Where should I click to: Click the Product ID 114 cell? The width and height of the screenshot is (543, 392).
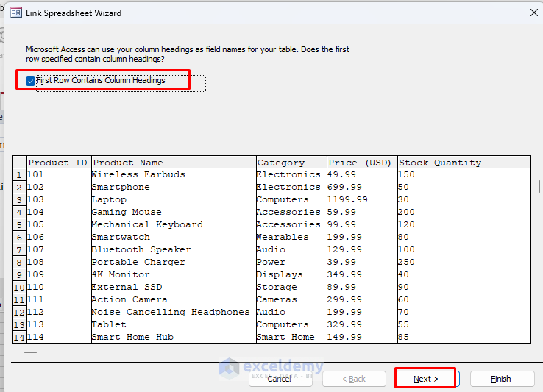pos(59,337)
